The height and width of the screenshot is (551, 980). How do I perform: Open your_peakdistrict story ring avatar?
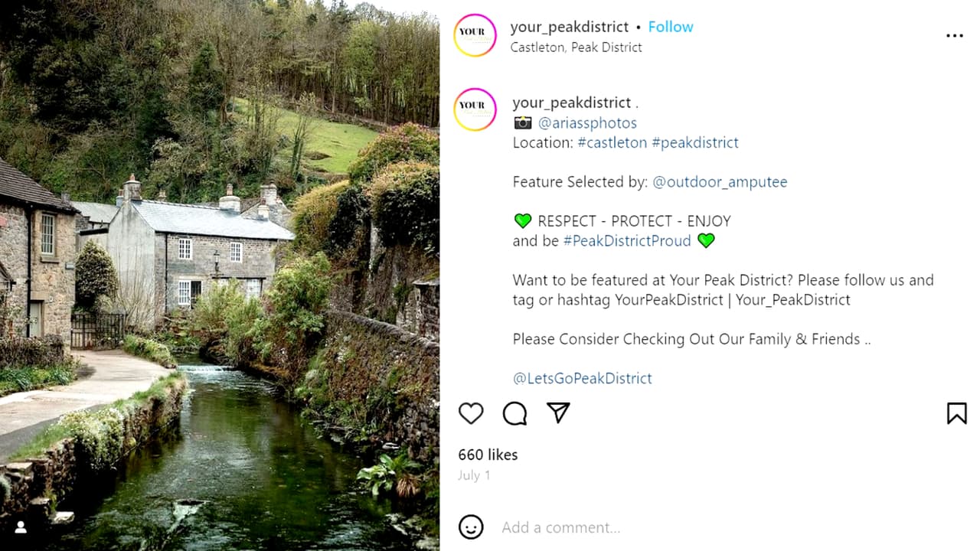(475, 35)
